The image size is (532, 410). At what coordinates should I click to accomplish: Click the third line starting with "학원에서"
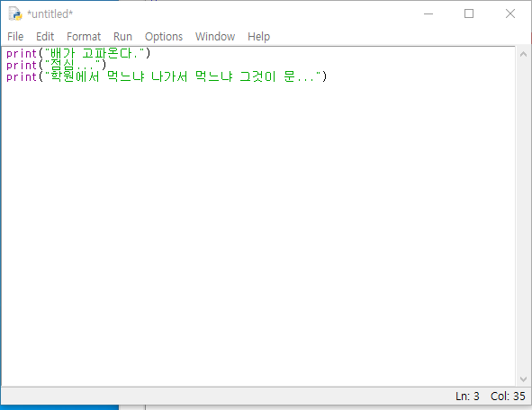(x=167, y=76)
